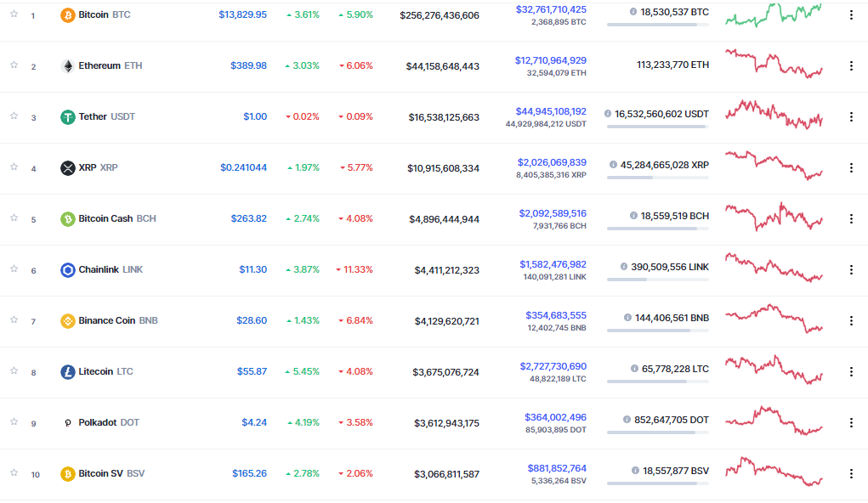Image resolution: width=868 pixels, height=503 pixels.
Task: Favorite Polkadot using its star
Action: pyautogui.click(x=14, y=421)
